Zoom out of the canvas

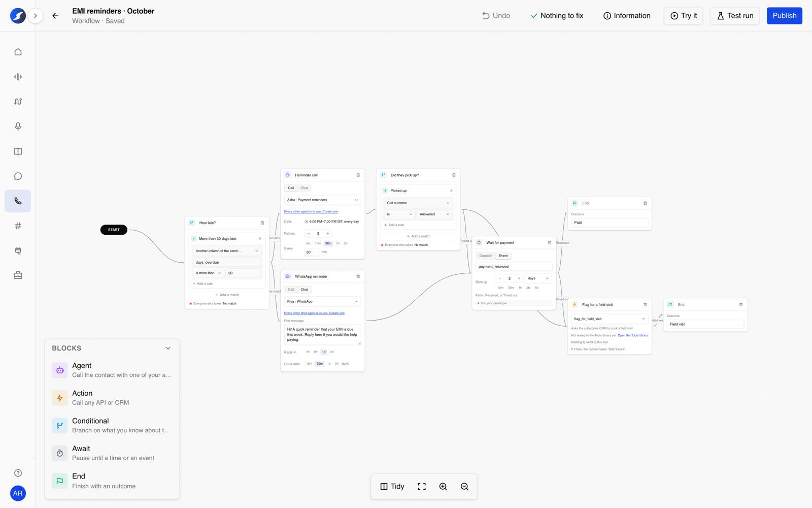tap(464, 487)
